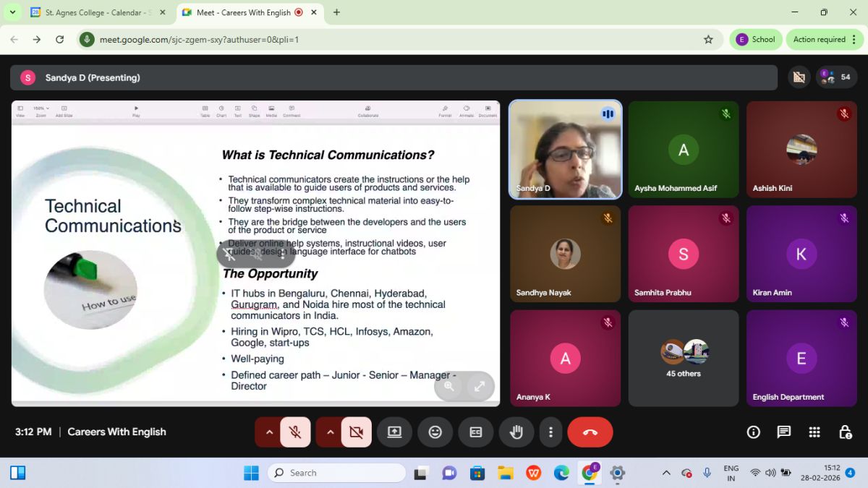Open host controls lock icon
Image resolution: width=868 pixels, height=488 pixels.
(845, 432)
